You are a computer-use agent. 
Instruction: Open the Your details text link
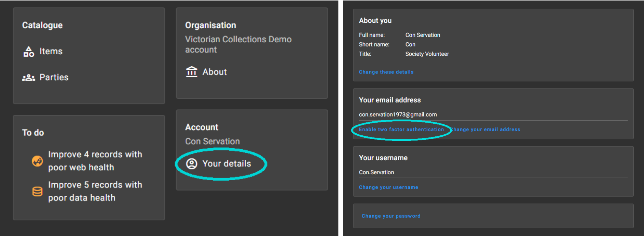click(227, 164)
